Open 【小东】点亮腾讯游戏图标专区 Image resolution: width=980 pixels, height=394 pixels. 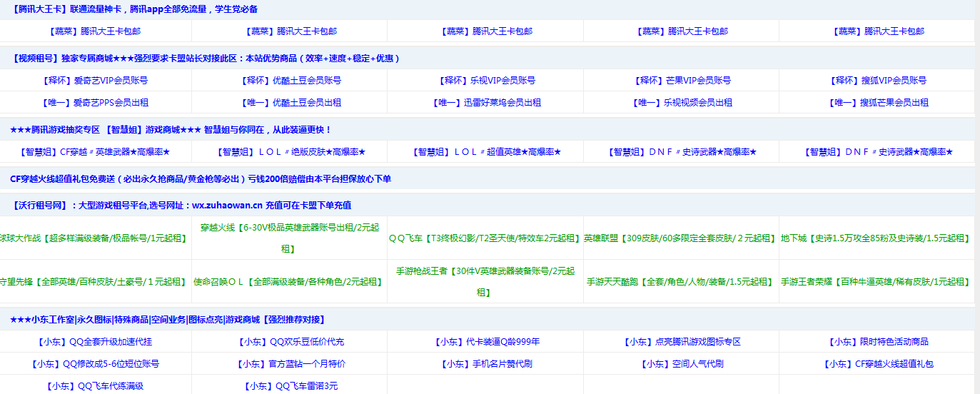pyautogui.click(x=682, y=342)
